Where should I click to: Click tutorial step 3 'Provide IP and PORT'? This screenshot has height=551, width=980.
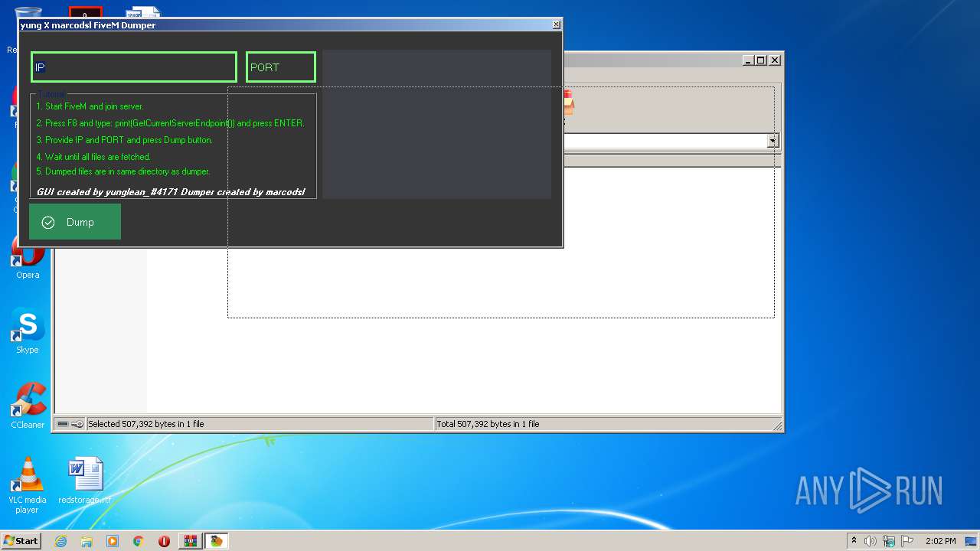124,140
